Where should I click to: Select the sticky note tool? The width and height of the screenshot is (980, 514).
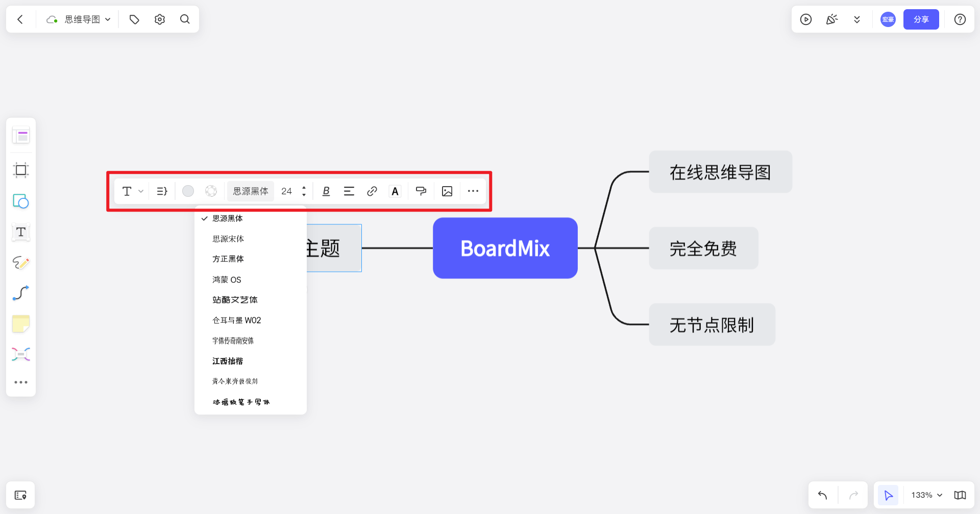tap(21, 324)
